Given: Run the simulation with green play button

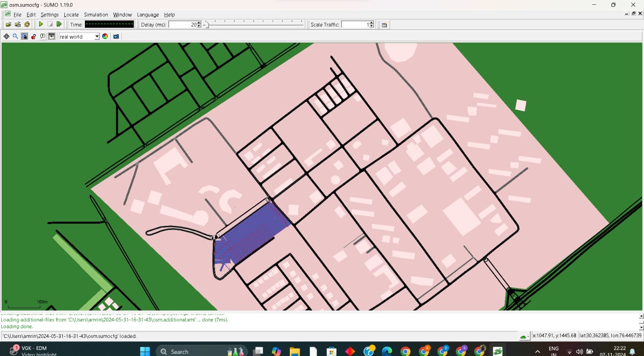Looking at the screenshot, I should 41,25.
